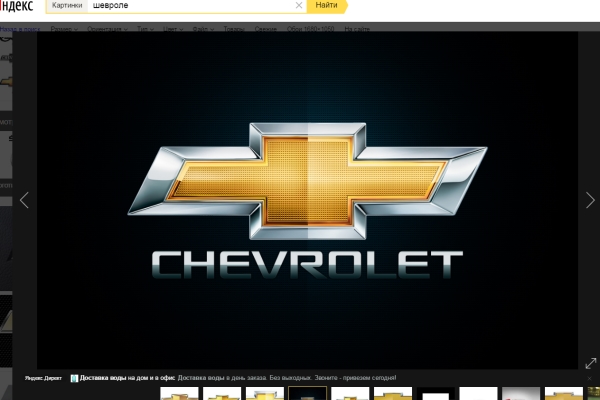Open the black thumbnail with white center
Viewport: 600px width, 400px height.
coord(435,393)
